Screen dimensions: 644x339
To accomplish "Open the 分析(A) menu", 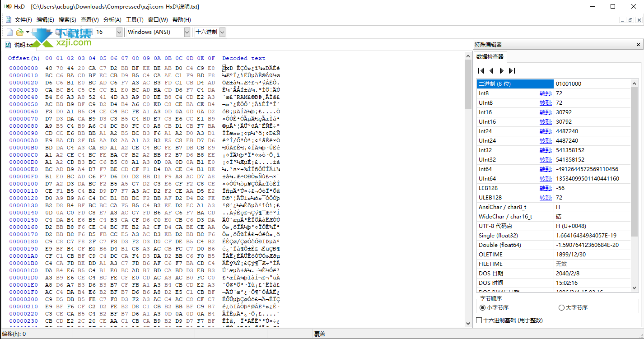I will (x=112, y=20).
